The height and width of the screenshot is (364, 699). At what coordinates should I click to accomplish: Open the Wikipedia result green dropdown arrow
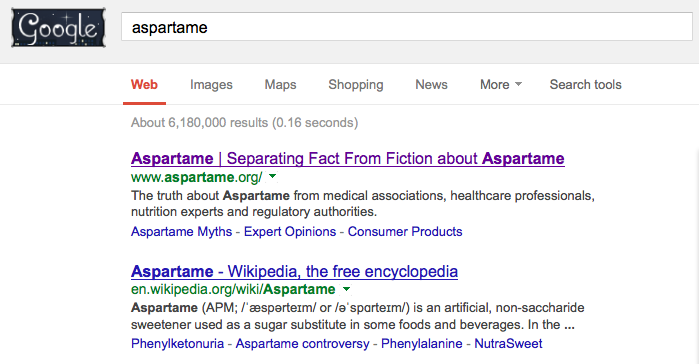pyautogui.click(x=346, y=289)
